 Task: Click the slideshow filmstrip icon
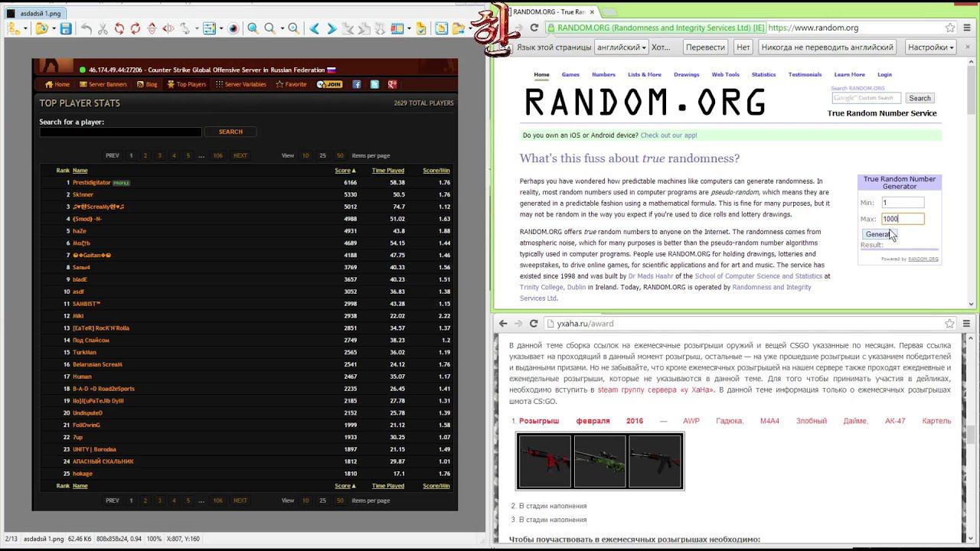tap(397, 29)
